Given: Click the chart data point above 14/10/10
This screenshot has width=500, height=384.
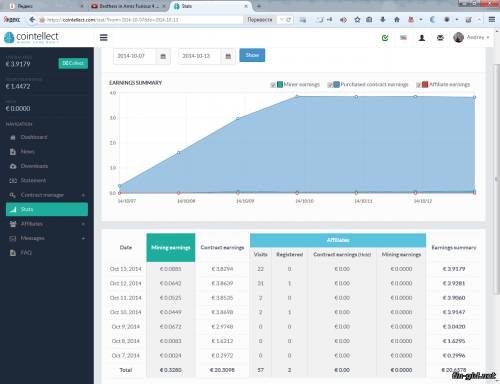Looking at the screenshot, I should tap(297, 96).
